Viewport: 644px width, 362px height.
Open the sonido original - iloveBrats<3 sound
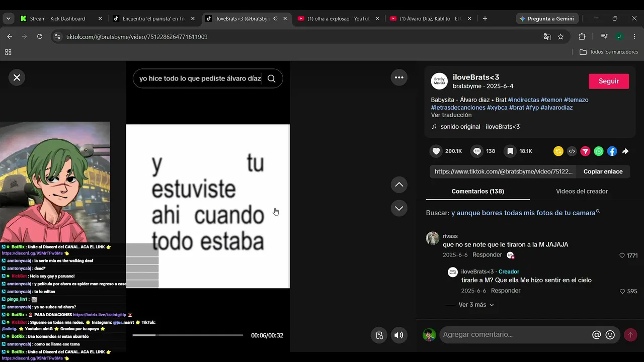[x=480, y=127]
